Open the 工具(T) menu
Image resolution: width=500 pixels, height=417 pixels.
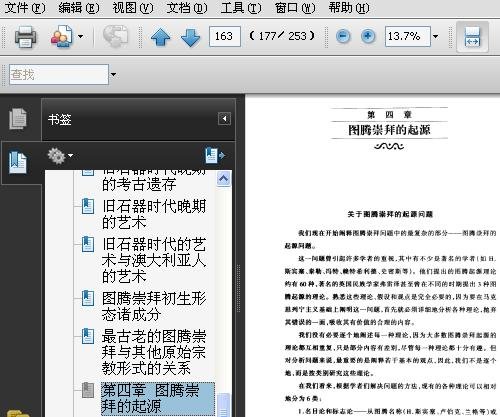coord(241,8)
